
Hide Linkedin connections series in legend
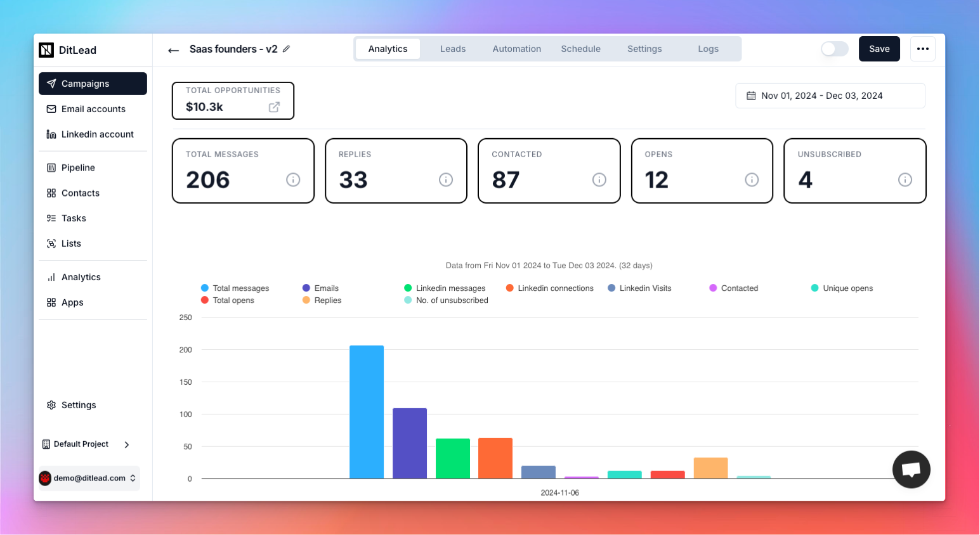[x=550, y=288]
